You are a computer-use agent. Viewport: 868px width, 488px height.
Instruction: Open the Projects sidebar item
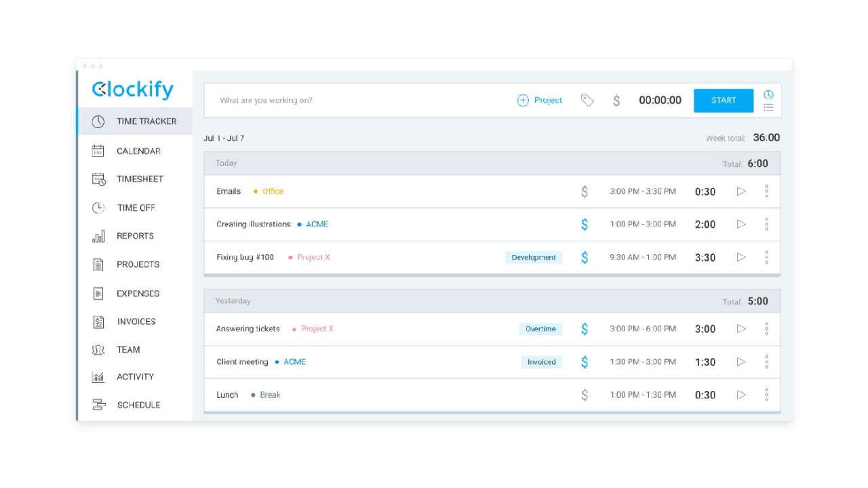138,264
